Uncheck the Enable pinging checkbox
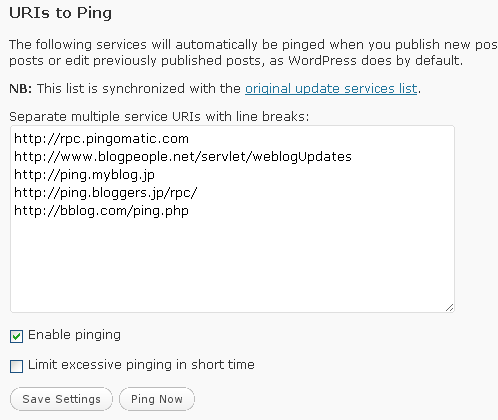 click(x=16, y=336)
